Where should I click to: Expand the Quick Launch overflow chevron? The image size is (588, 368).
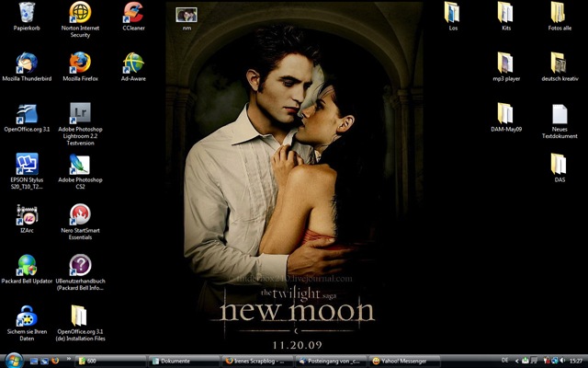click(x=69, y=359)
